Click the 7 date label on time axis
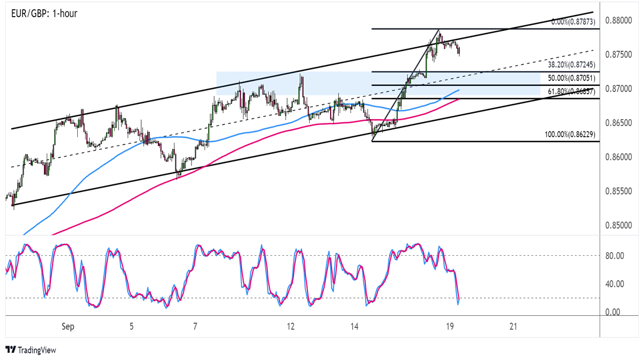644x362 pixels. tap(195, 326)
